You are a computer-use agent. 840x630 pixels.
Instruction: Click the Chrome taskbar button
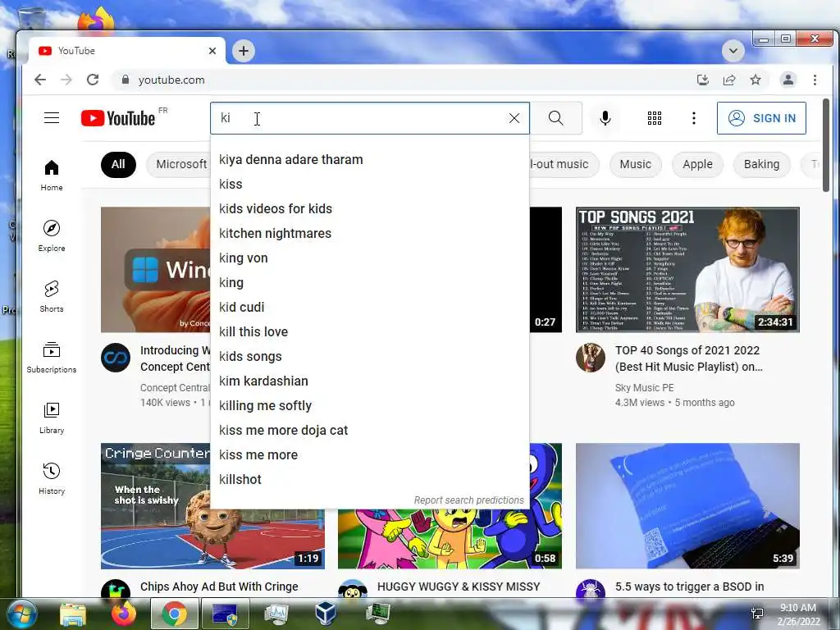(x=174, y=614)
